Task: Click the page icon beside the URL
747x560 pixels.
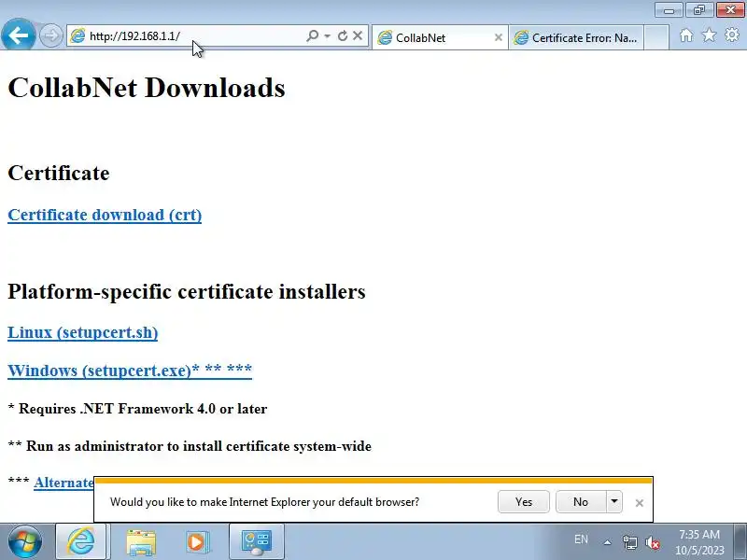Action: (78, 35)
